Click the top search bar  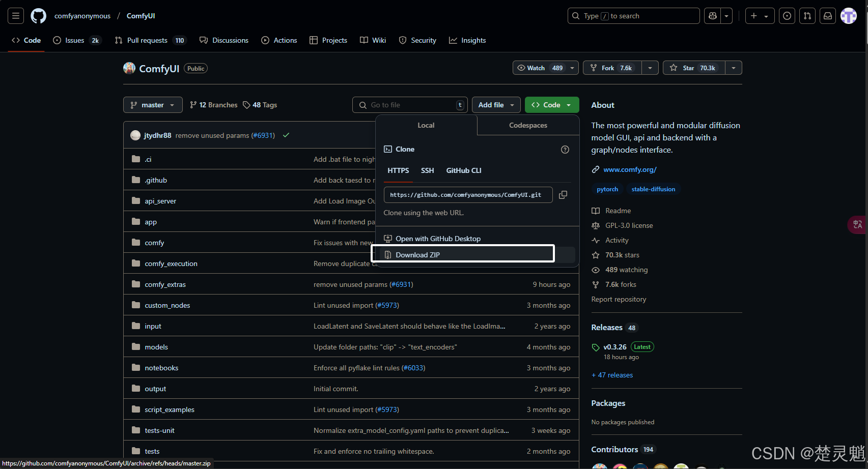pyautogui.click(x=633, y=16)
